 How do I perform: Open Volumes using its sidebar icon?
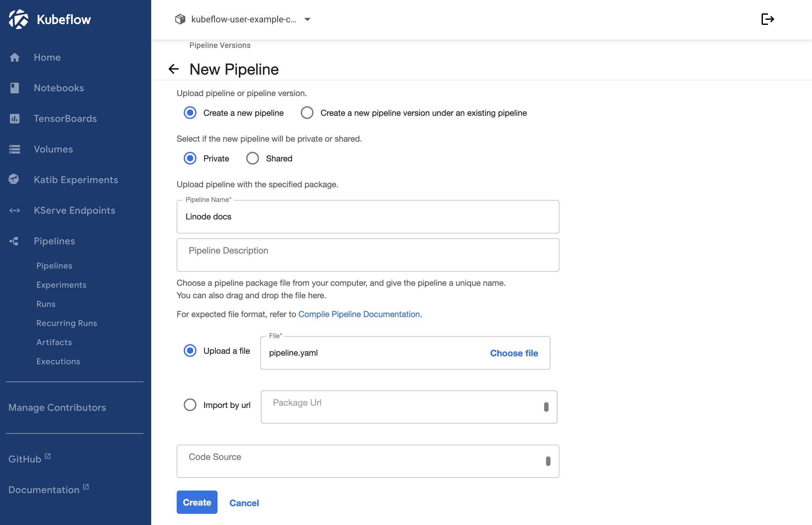click(x=15, y=149)
